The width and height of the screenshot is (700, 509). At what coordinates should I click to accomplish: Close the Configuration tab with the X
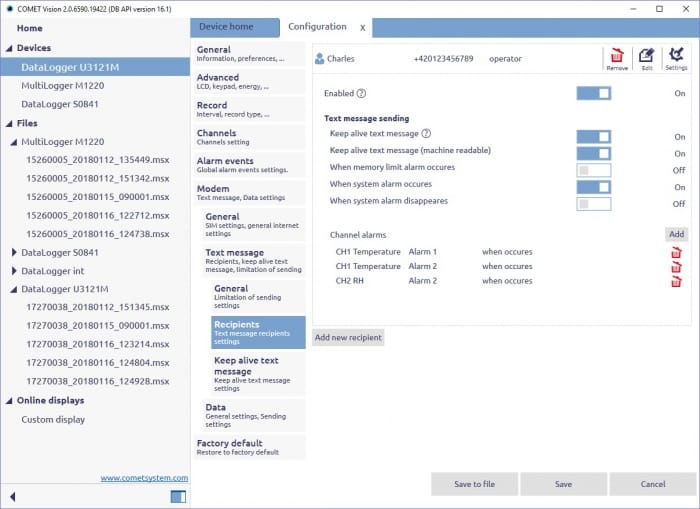(362, 27)
